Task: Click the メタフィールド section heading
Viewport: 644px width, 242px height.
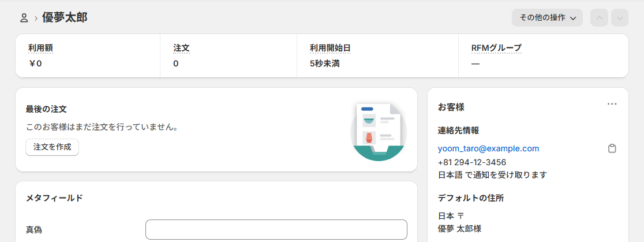Action: [54, 198]
